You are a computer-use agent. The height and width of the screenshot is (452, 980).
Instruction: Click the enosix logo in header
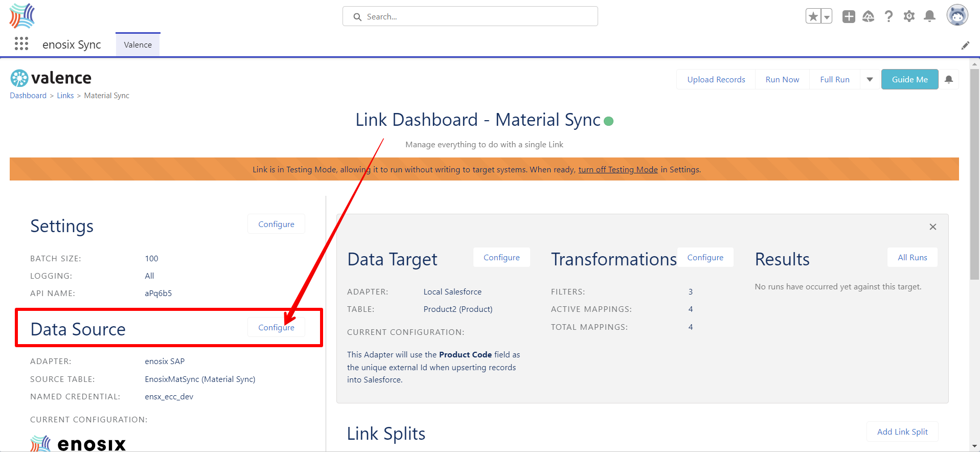22,15
